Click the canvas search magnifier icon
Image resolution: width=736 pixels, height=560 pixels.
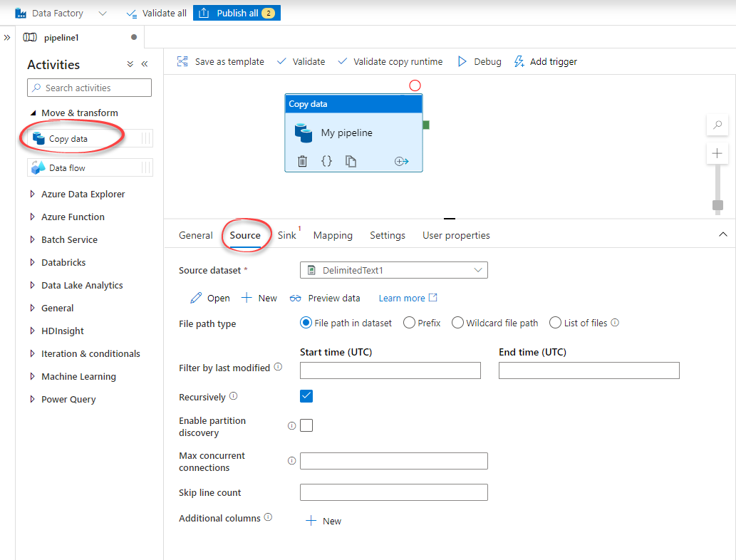pos(717,125)
